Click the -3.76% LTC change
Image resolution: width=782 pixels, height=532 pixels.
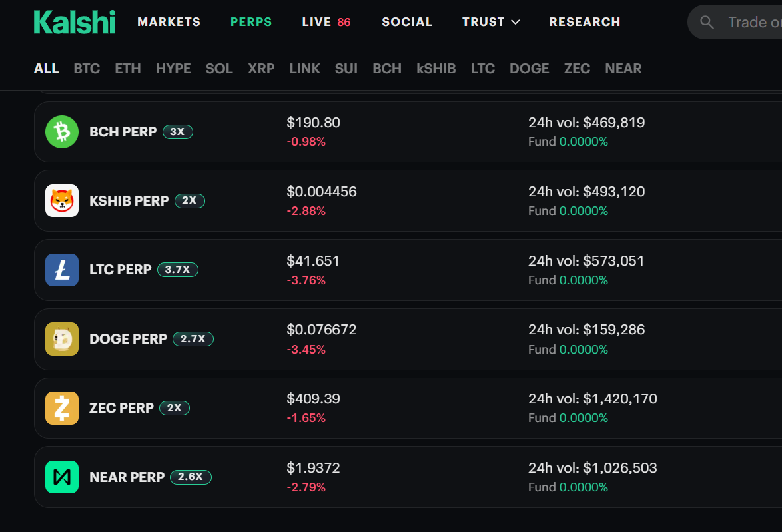coord(306,280)
